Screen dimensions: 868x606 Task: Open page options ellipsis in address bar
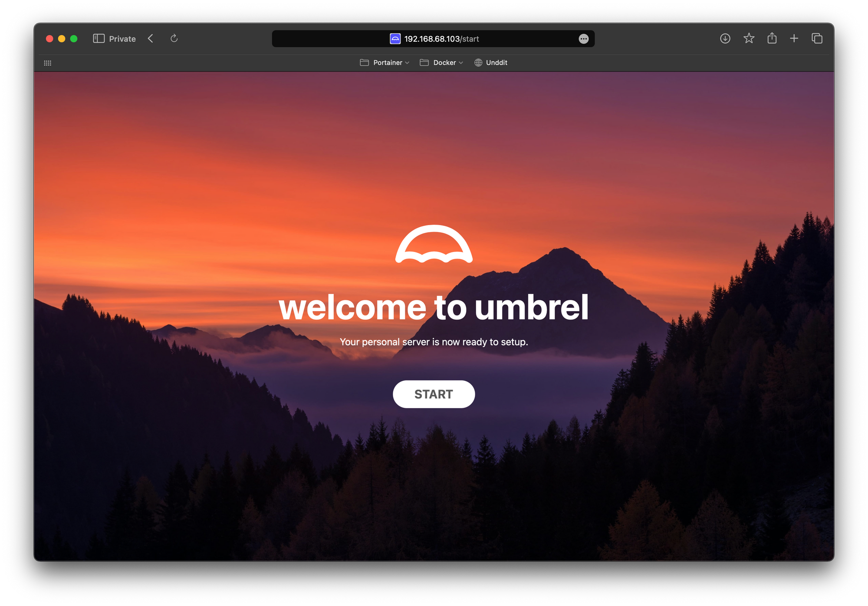(x=584, y=39)
